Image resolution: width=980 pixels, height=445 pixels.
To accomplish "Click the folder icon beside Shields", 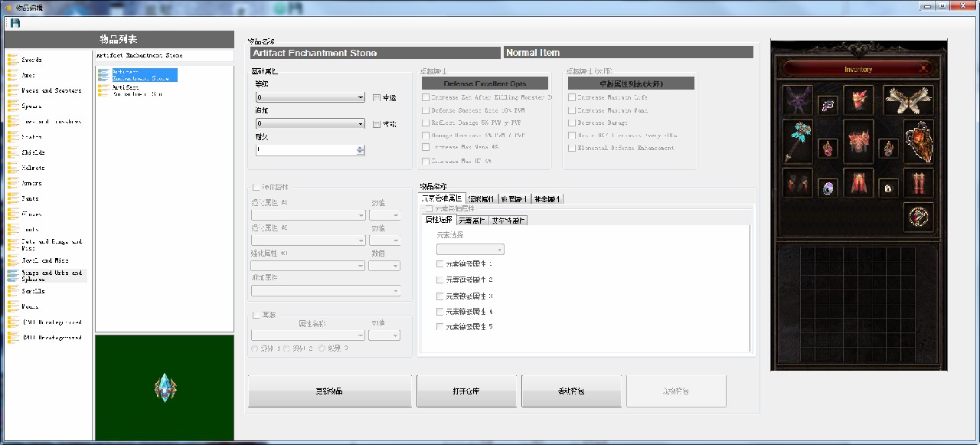I will (x=13, y=152).
